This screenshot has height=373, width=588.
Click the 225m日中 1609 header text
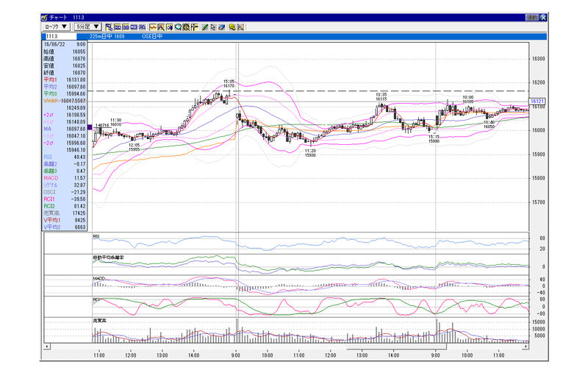(x=107, y=36)
